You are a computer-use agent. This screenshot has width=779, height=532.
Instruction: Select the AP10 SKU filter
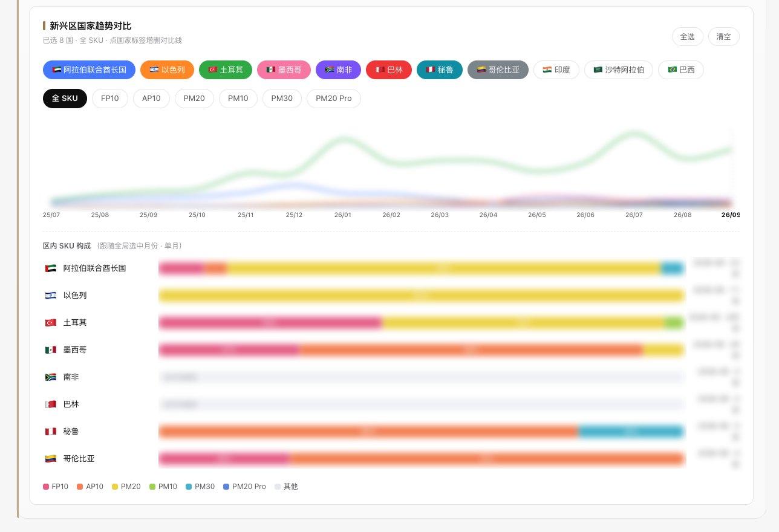click(151, 99)
